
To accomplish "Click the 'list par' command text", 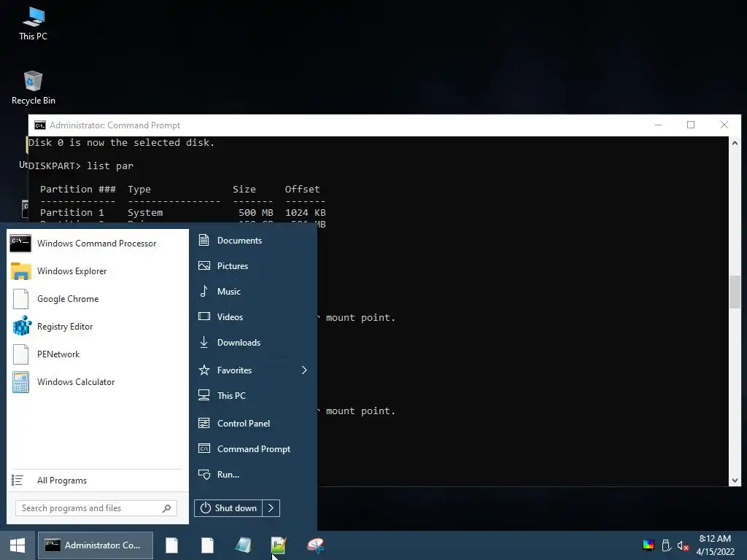I will 110,166.
